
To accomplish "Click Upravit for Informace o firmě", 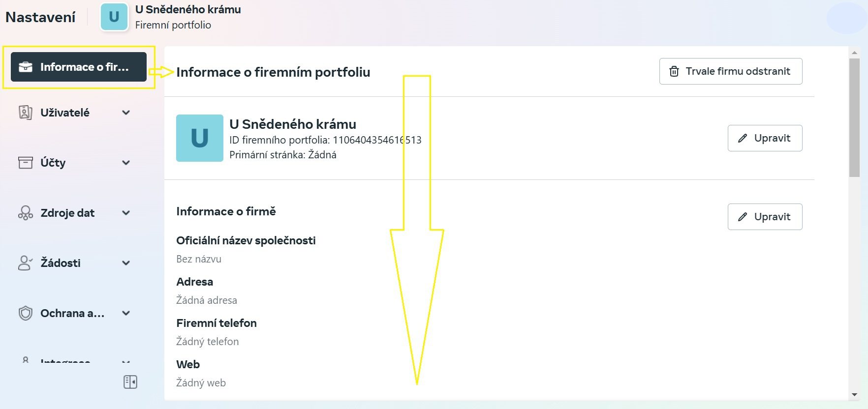I will click(x=765, y=217).
